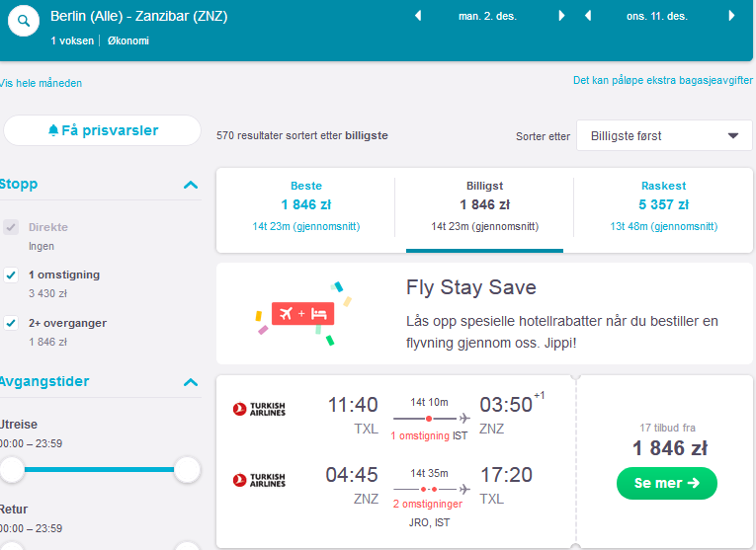Click the return flight Turkish Airlines logo

click(259, 480)
